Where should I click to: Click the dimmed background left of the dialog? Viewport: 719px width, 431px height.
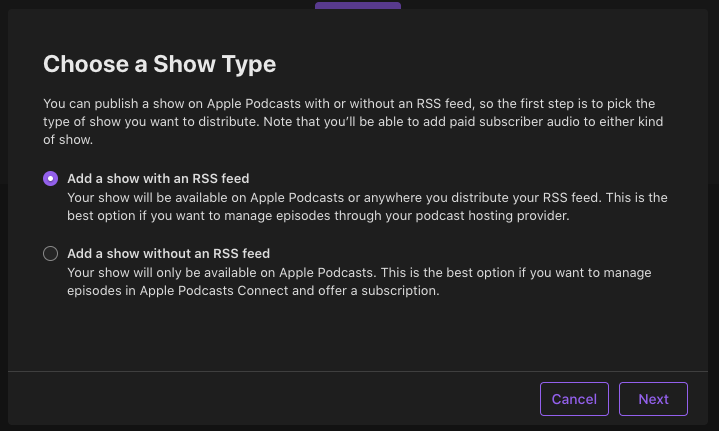(x=4, y=216)
